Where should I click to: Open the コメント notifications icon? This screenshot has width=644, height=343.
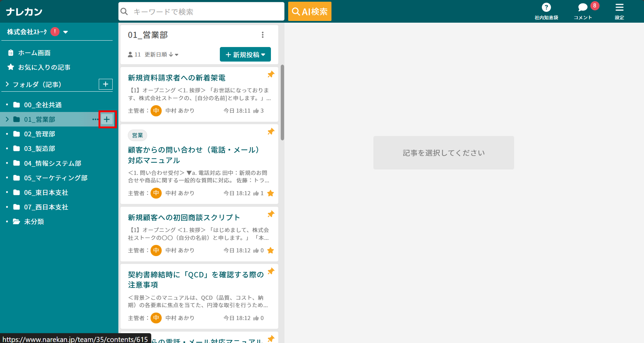tap(582, 7)
